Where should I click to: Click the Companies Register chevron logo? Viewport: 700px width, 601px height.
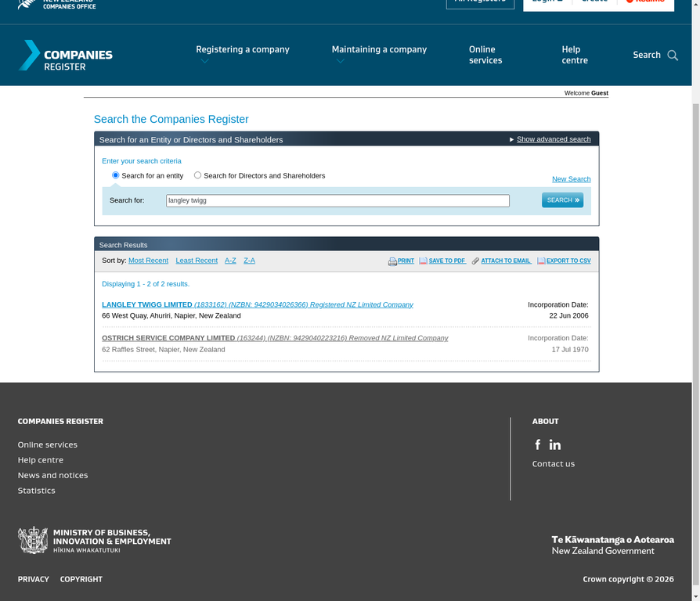(29, 56)
